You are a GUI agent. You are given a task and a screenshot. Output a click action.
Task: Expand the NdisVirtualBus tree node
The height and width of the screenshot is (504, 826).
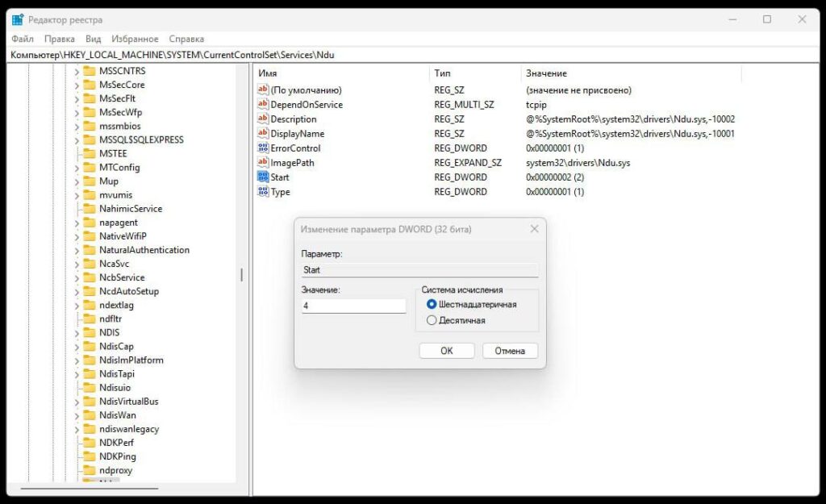[77, 402]
